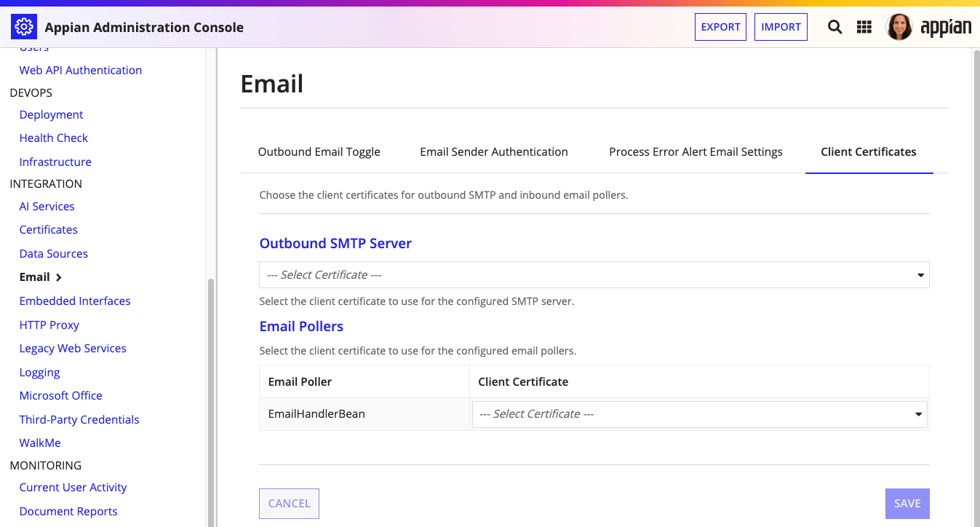Viewport: 980px width, 527px height.
Task: Open WalkMe settings
Action: tap(40, 443)
